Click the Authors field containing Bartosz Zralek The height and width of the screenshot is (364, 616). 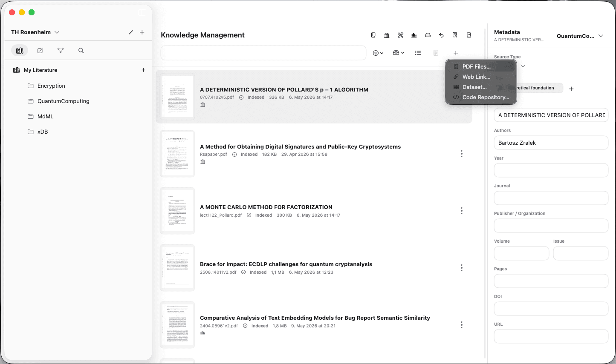click(x=551, y=143)
